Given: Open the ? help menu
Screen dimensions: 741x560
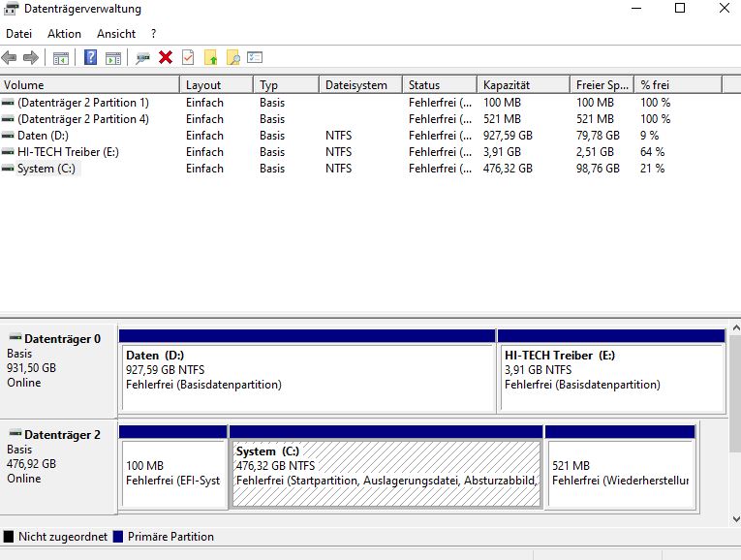Looking at the screenshot, I should point(154,34).
